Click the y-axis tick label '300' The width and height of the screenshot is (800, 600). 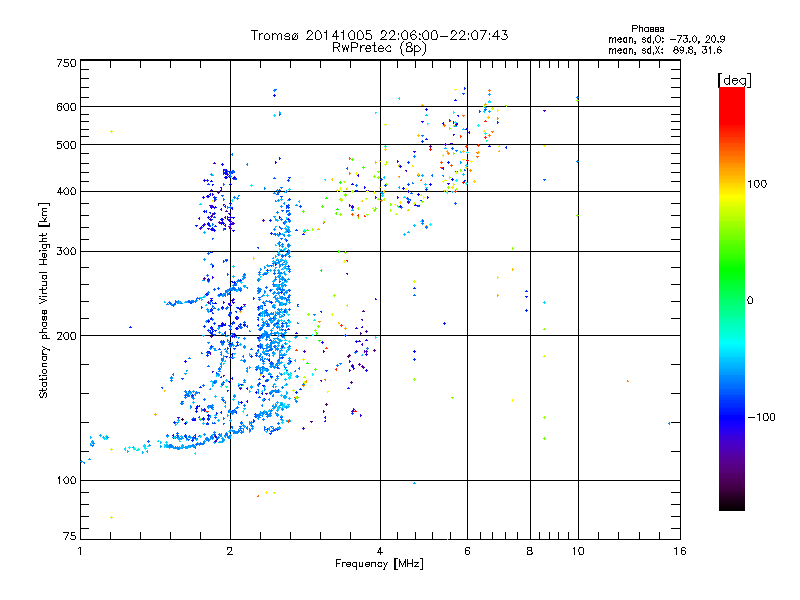pyautogui.click(x=66, y=252)
